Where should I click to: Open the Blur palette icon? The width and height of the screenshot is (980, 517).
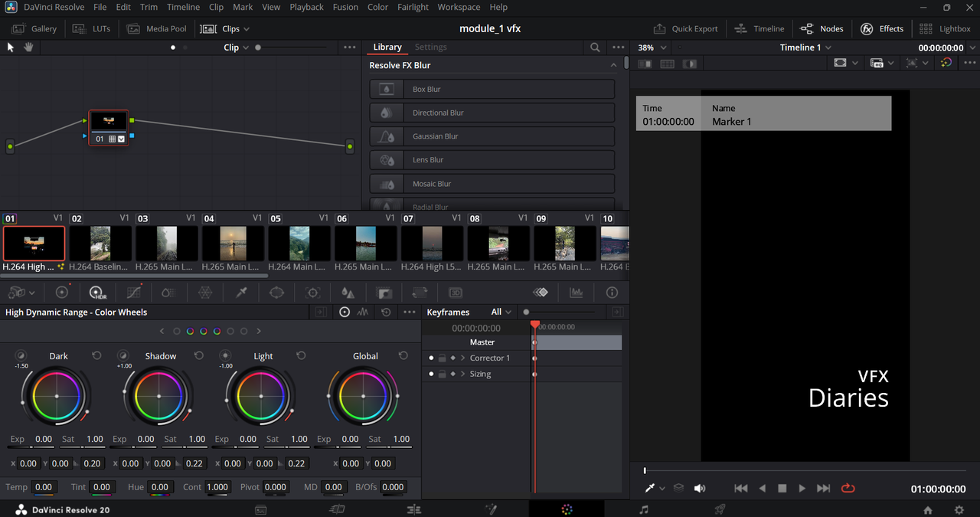[348, 293]
